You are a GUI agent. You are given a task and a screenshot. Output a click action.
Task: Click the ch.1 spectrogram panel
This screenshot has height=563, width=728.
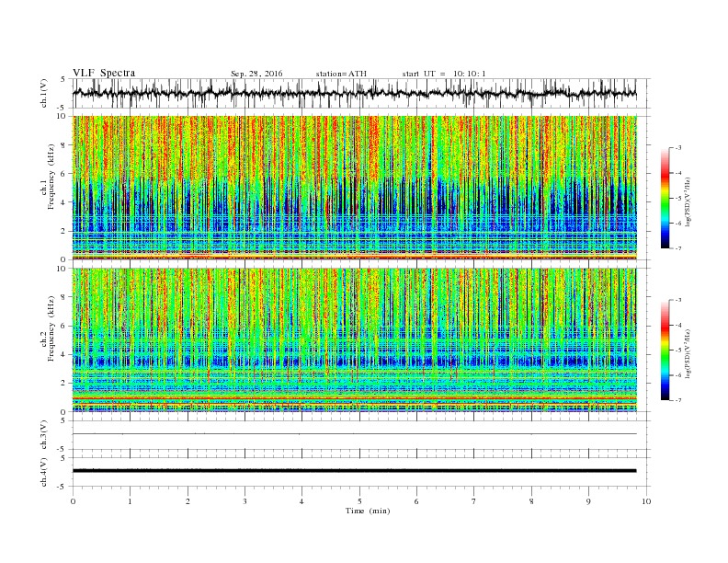(355, 188)
